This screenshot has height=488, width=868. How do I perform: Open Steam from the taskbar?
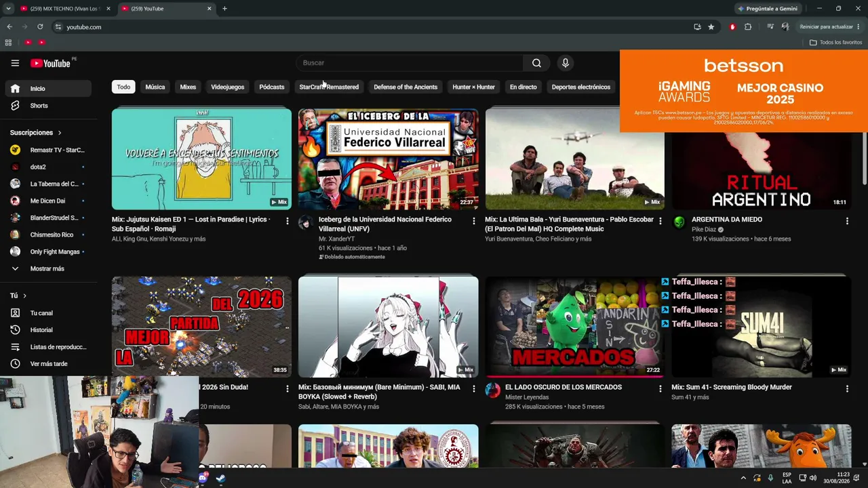[x=220, y=479]
